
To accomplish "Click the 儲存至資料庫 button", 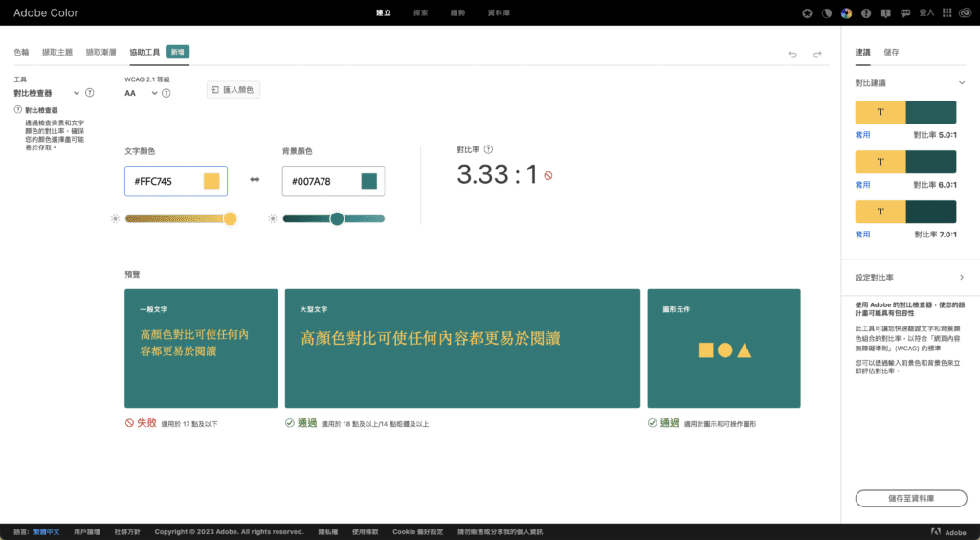I will point(911,498).
